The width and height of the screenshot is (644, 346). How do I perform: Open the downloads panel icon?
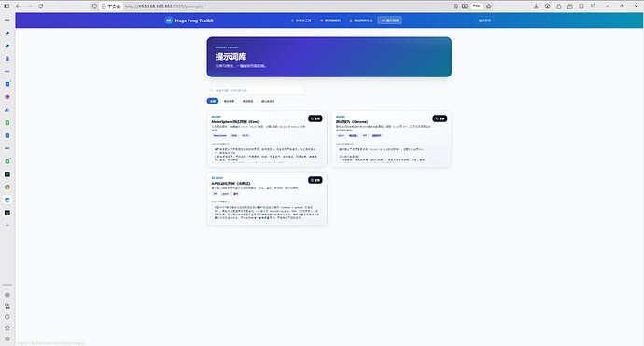pos(536,7)
